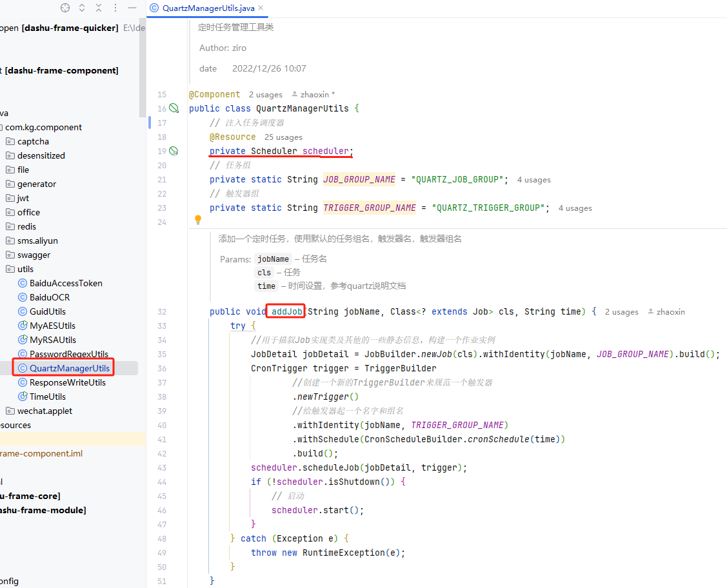Viewport: 727px width, 588px height.
Task: Click class name QuartzManagerUtils in declaration
Action: 303,108
